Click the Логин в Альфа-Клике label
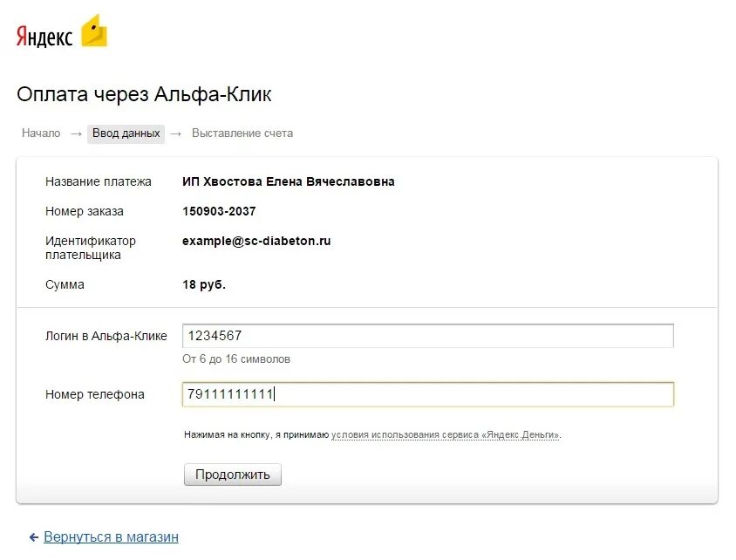 click(x=106, y=336)
